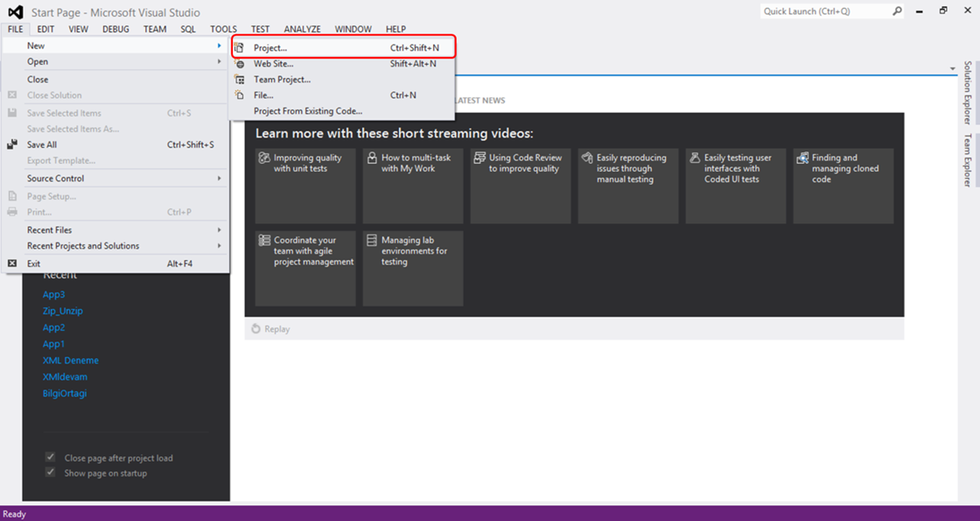This screenshot has width=980, height=521.
Task: Click the Save All disk icon
Action: click(x=12, y=144)
